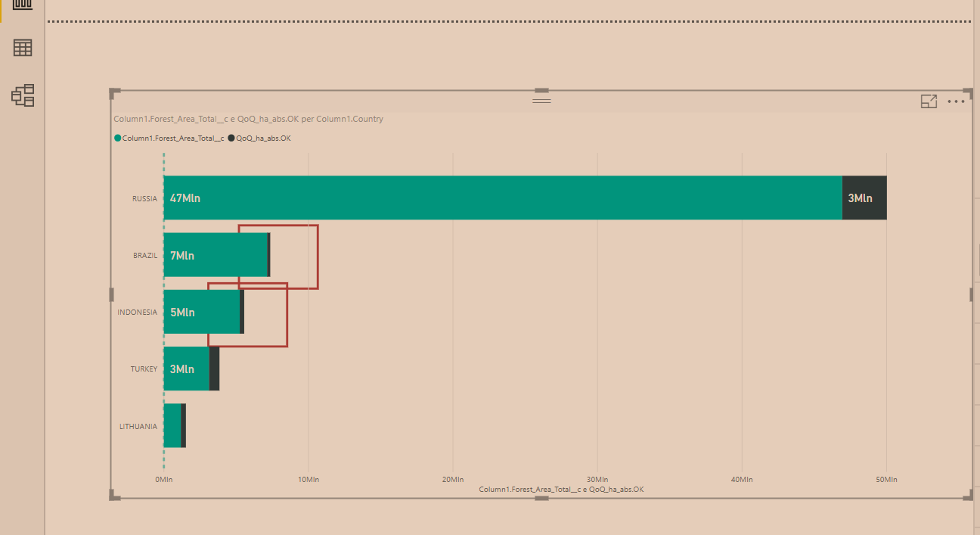Select the dark QoQ_ha_abs.OK legend marker
This screenshot has height=535, width=980.
point(231,138)
